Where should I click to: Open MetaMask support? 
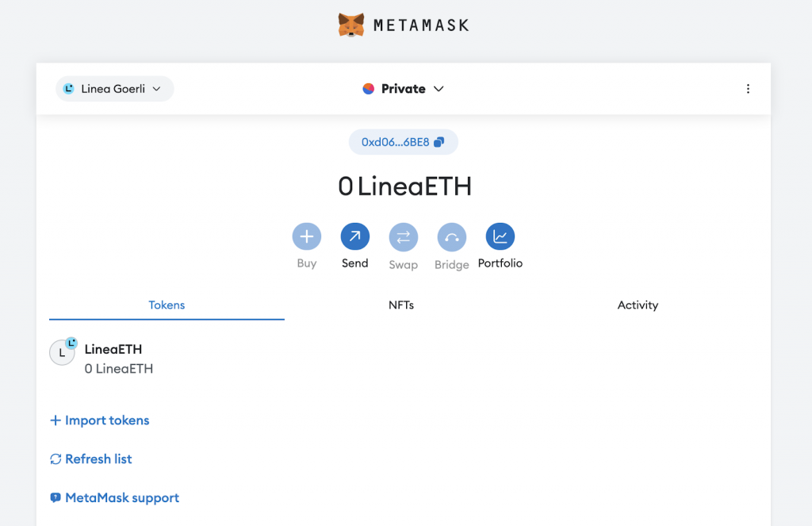point(121,497)
